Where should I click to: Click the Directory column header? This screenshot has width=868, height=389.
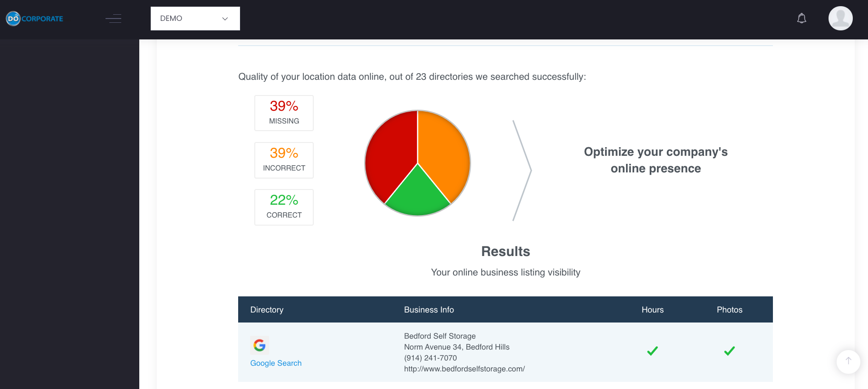pyautogui.click(x=267, y=310)
